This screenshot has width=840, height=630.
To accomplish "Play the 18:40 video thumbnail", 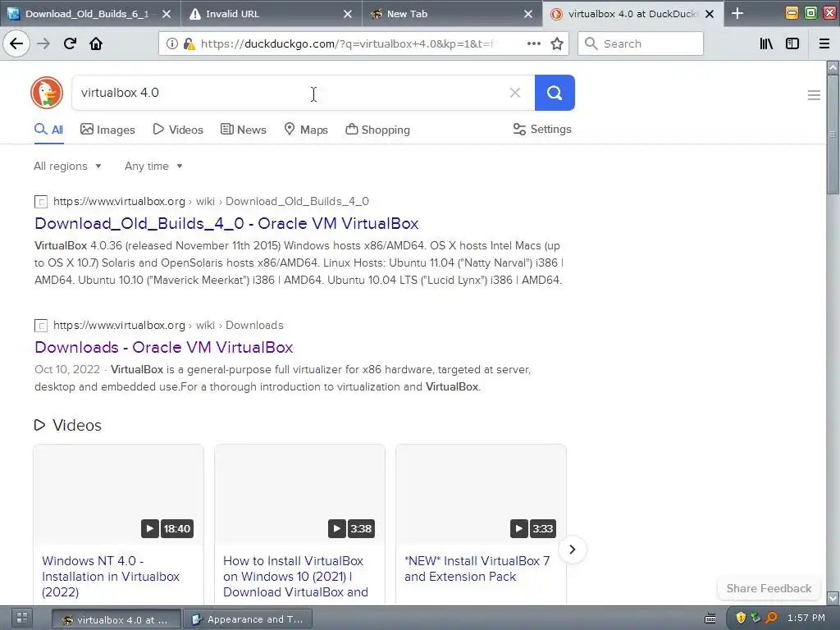I will 118,495.
